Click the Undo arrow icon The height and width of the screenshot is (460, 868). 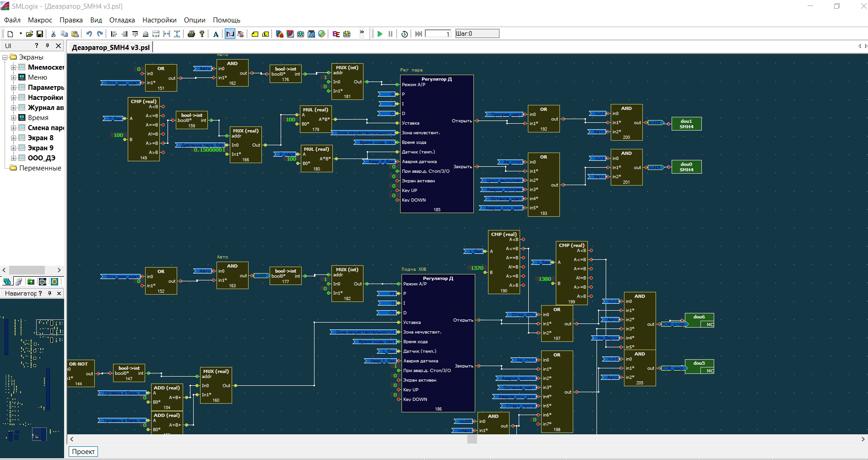[89, 34]
